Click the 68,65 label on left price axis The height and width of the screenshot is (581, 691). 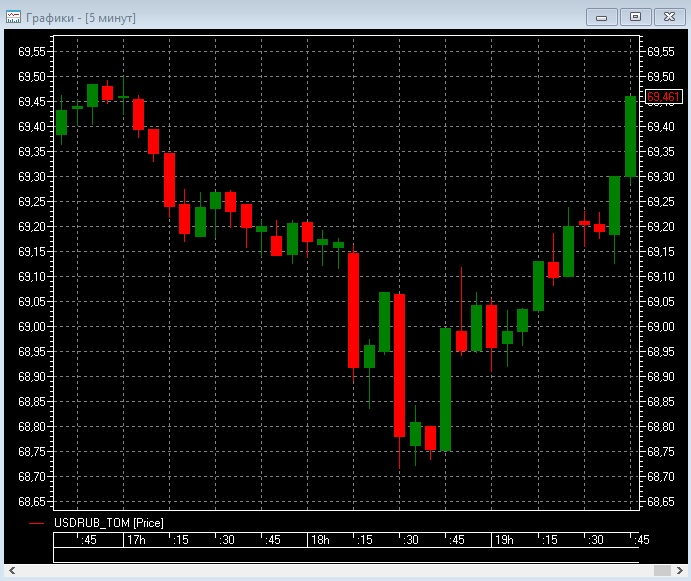32,502
